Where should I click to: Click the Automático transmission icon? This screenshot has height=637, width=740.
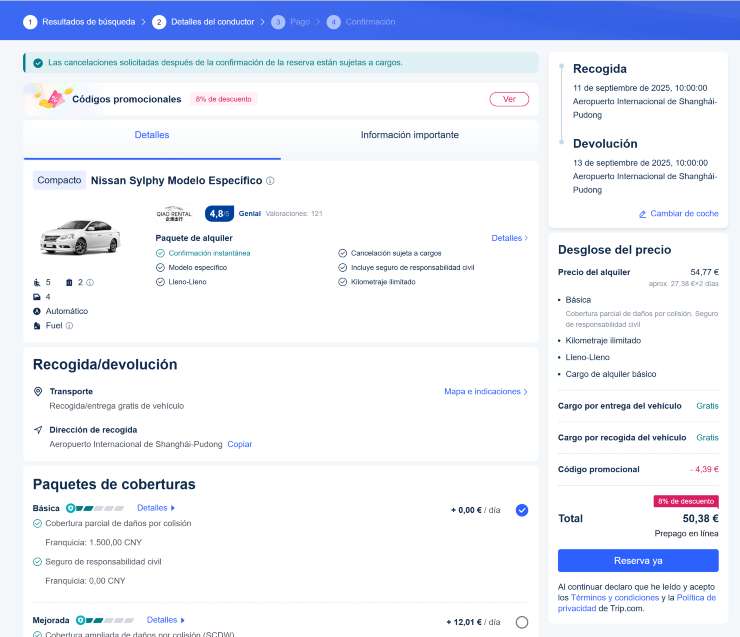click(x=37, y=311)
